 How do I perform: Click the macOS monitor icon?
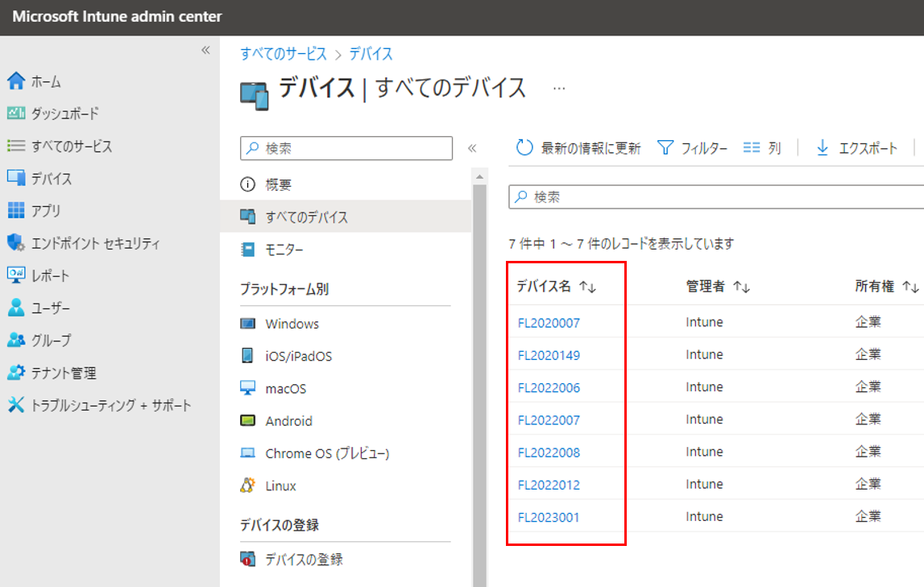pyautogui.click(x=248, y=388)
